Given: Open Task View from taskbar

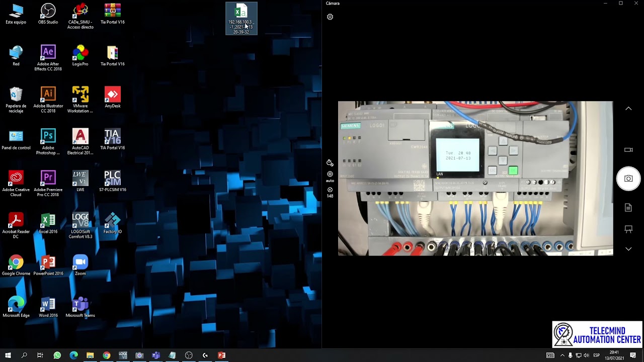Looking at the screenshot, I should coord(40,355).
